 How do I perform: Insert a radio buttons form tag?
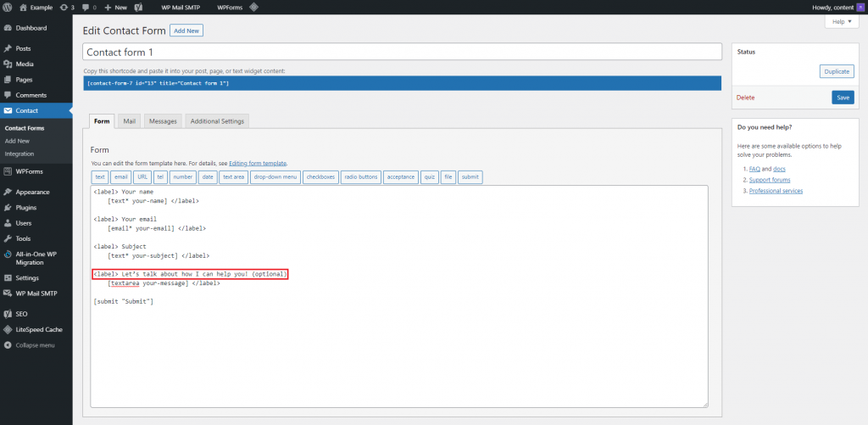pyautogui.click(x=361, y=177)
